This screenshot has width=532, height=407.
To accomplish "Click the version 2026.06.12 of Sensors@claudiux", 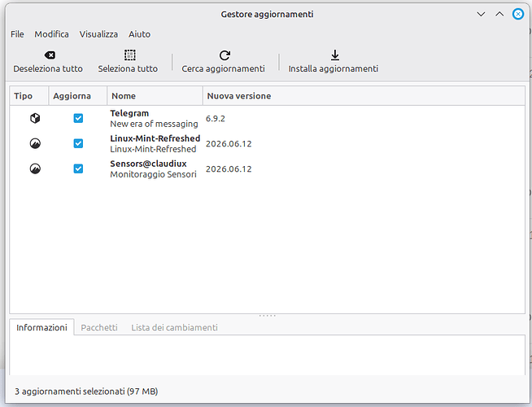I will tap(229, 169).
